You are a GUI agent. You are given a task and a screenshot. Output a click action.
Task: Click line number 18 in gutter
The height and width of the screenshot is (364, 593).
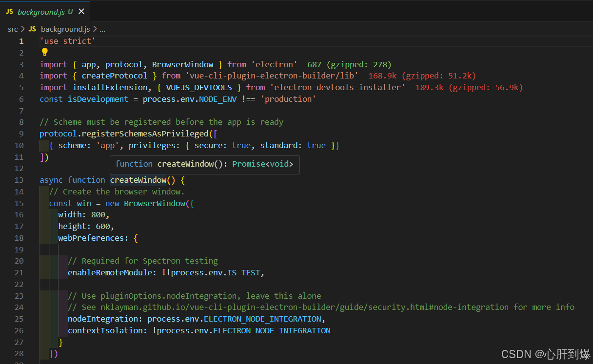point(19,238)
